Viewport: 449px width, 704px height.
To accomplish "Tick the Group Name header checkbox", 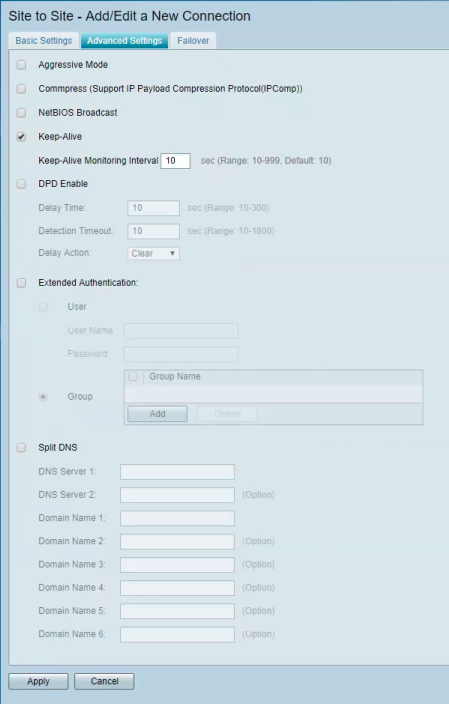I will point(133,376).
